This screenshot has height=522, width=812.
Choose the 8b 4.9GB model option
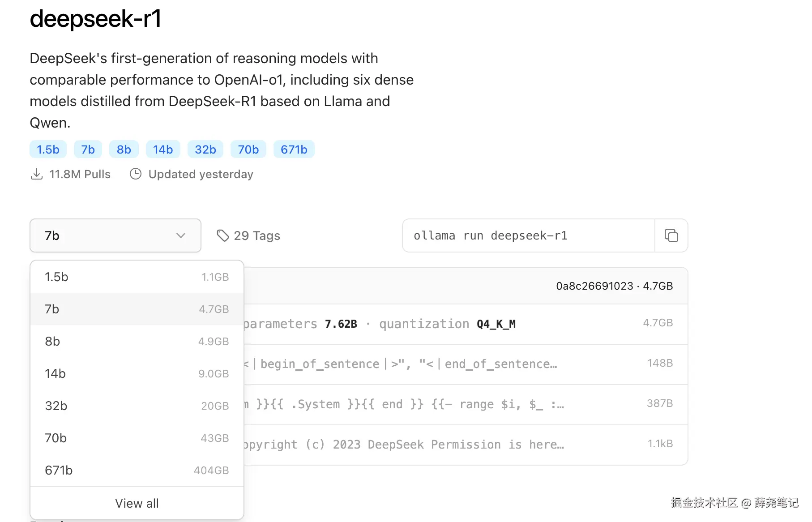pos(137,342)
